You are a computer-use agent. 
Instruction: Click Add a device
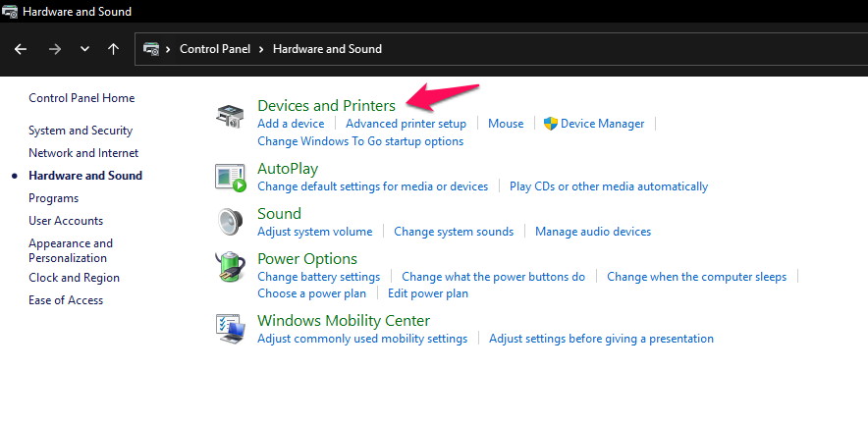tap(291, 124)
